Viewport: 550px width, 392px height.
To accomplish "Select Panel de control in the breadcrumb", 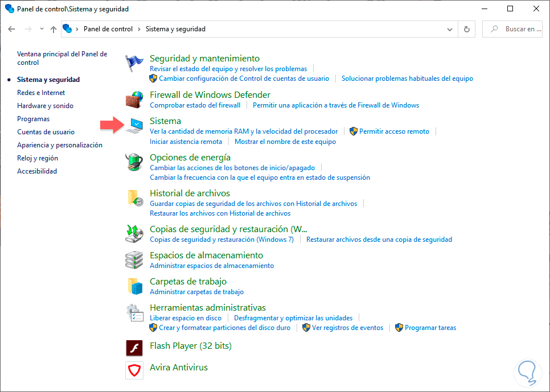I will tap(108, 29).
